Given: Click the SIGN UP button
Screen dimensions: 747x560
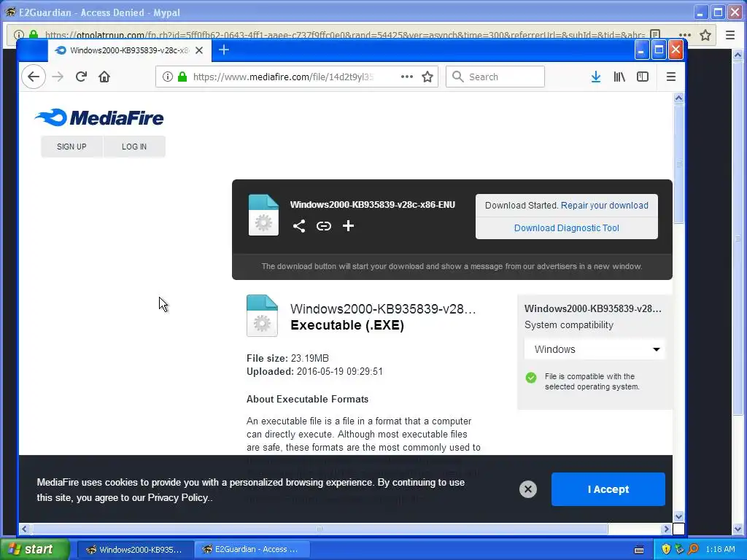Looking at the screenshot, I should tap(71, 147).
